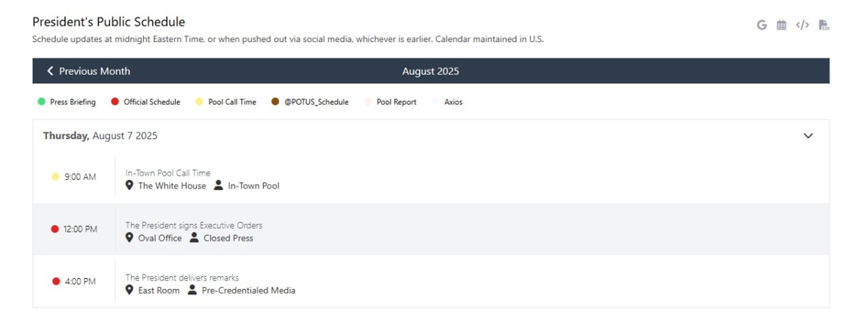Click the August 2025 month title
868x310 pixels.
tap(430, 71)
